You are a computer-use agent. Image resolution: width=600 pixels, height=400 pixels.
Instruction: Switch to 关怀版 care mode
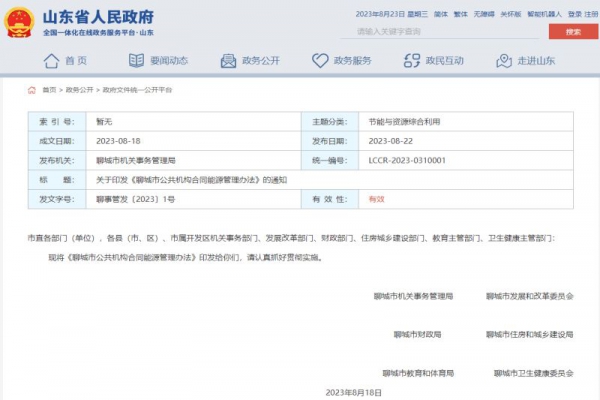tap(510, 14)
